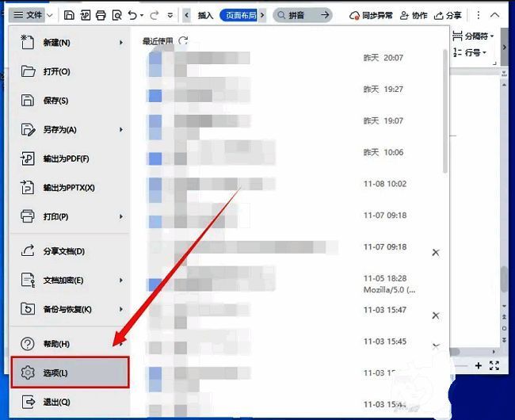Screen dimensions: 515x420
Task: Click the 分享 share button
Action: (x=448, y=15)
